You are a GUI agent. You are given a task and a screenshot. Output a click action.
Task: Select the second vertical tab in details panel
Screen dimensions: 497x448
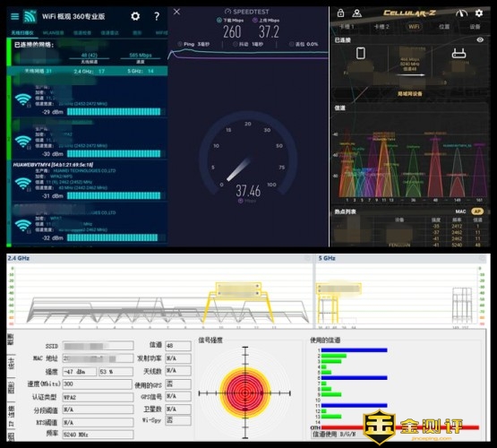11,365
